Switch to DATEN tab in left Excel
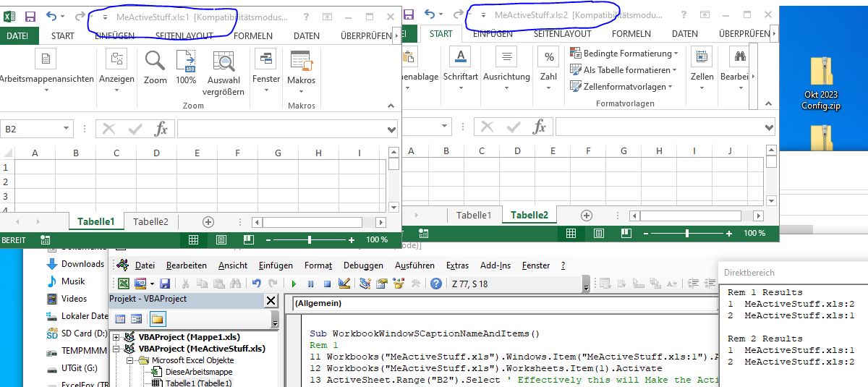868x387 pixels. click(x=307, y=35)
